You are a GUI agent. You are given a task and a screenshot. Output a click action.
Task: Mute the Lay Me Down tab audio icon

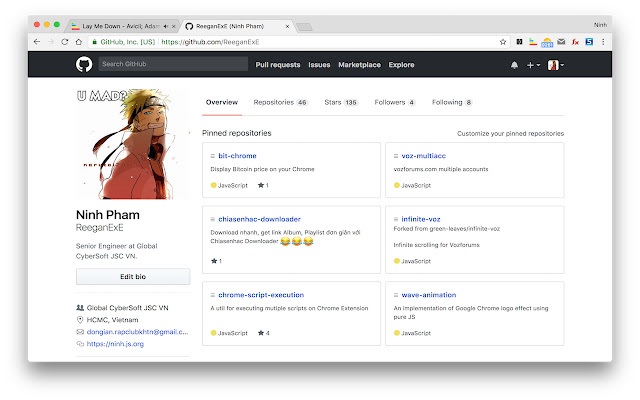click(166, 26)
